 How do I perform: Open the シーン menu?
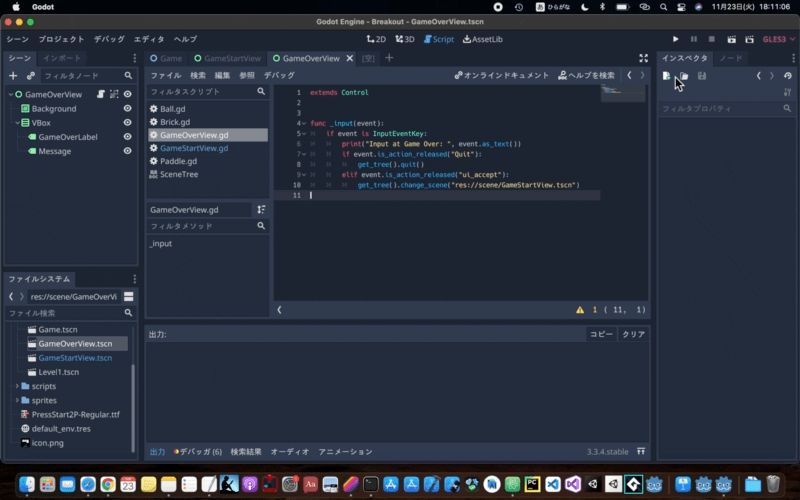pyautogui.click(x=17, y=39)
